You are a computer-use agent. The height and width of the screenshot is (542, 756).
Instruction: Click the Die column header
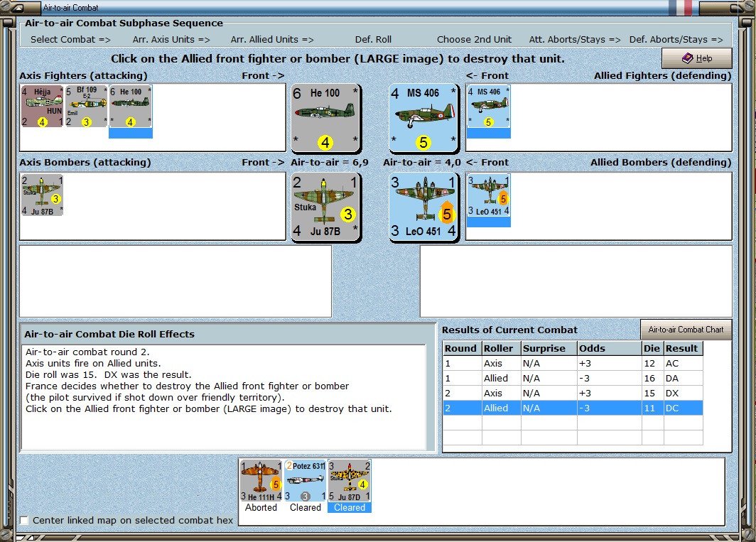(x=652, y=348)
